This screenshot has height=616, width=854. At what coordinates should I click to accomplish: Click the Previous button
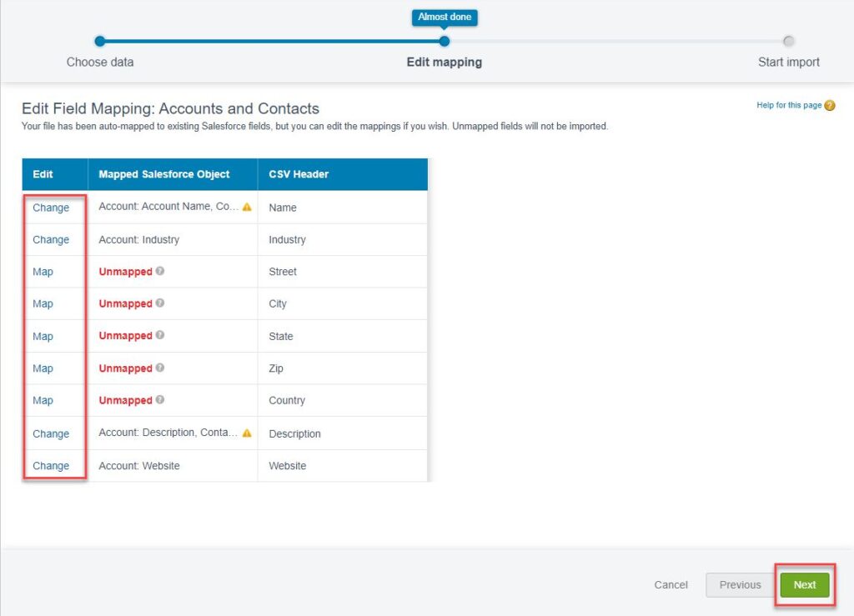click(x=740, y=585)
